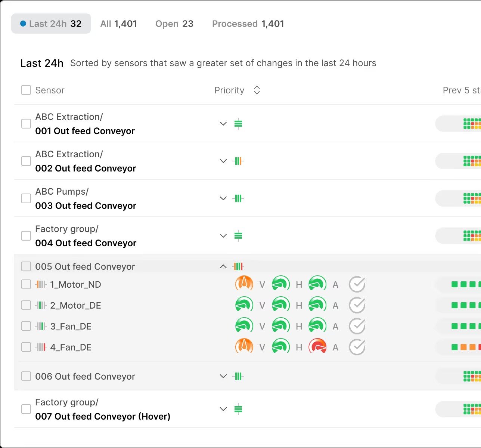Check the box for 003 Out feed Conveyor
481x448 pixels.
26,198
